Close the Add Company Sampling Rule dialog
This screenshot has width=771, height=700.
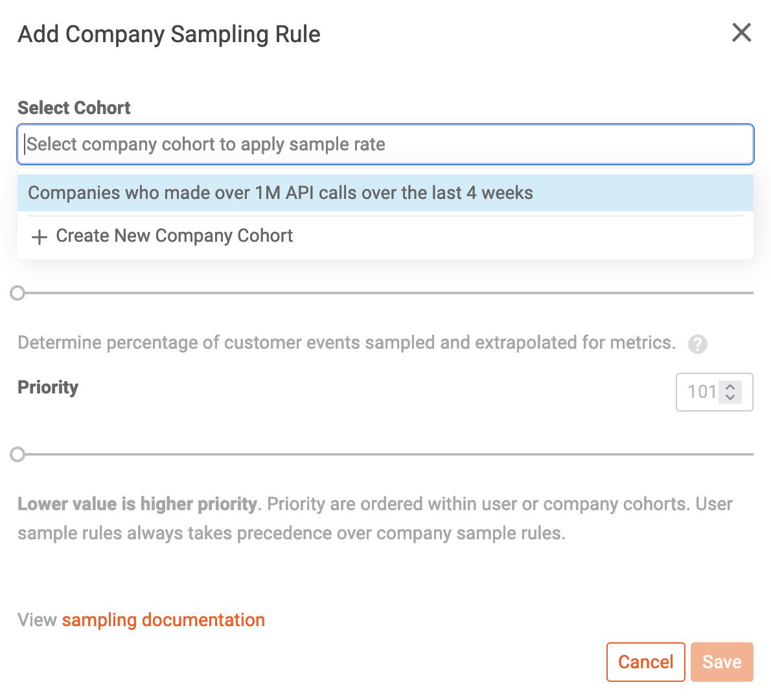741,32
